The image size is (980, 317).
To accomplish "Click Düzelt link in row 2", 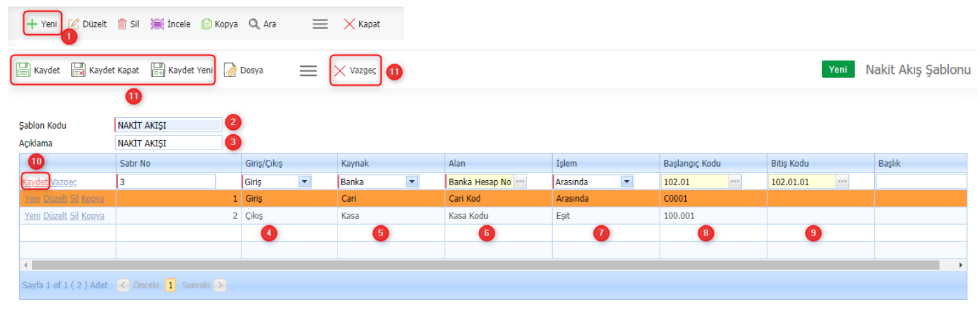I will [x=55, y=216].
